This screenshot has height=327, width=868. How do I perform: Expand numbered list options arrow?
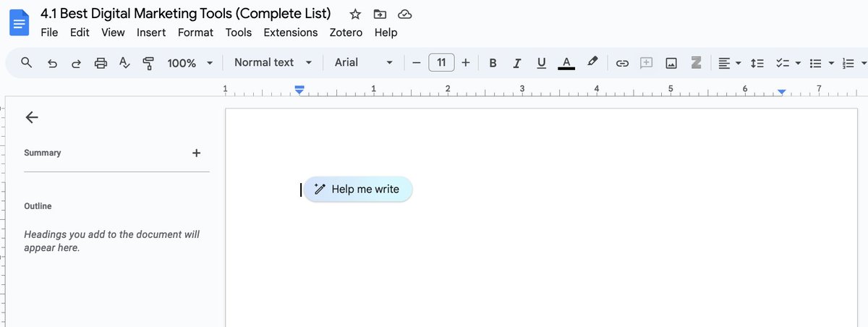(x=864, y=63)
